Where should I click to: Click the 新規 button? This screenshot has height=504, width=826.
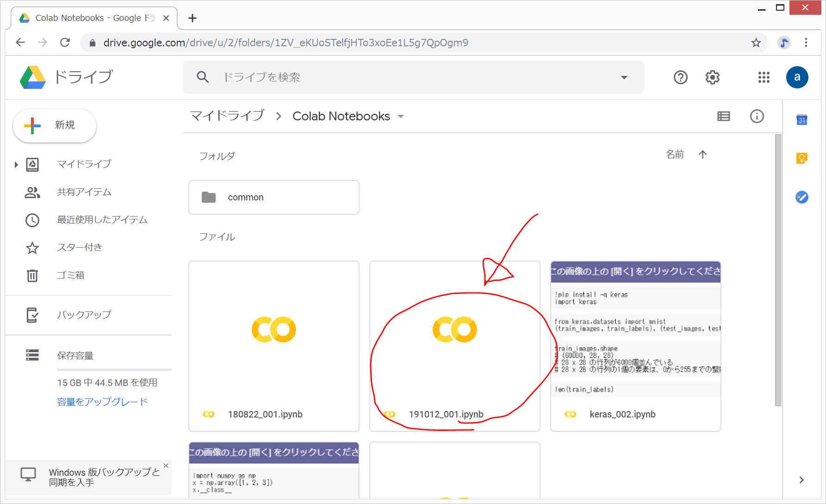55,125
